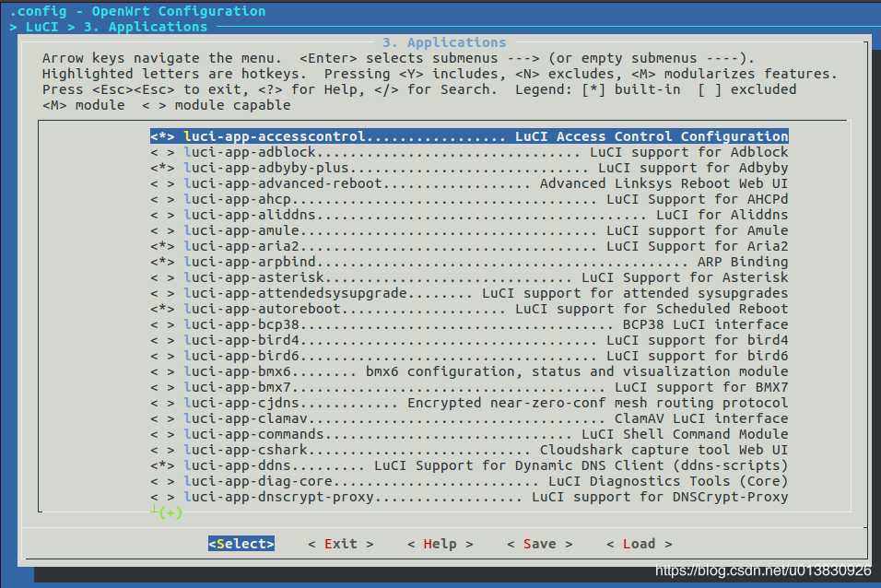Select the luci-app-attendedsysupgrade entry
The image size is (881, 588).
coord(469,293)
